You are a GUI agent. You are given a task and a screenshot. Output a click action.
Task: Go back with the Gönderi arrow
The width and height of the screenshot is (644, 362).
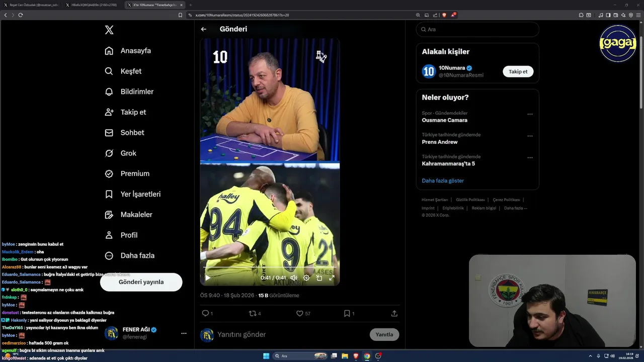(204, 29)
